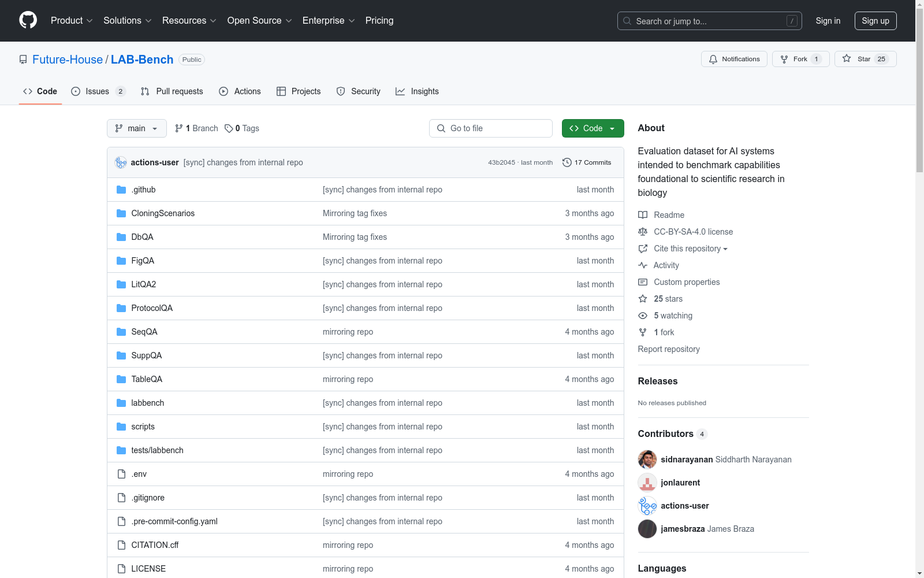This screenshot has width=924, height=578.
Task: Click jamesbraza's avatar
Action: [647, 529]
